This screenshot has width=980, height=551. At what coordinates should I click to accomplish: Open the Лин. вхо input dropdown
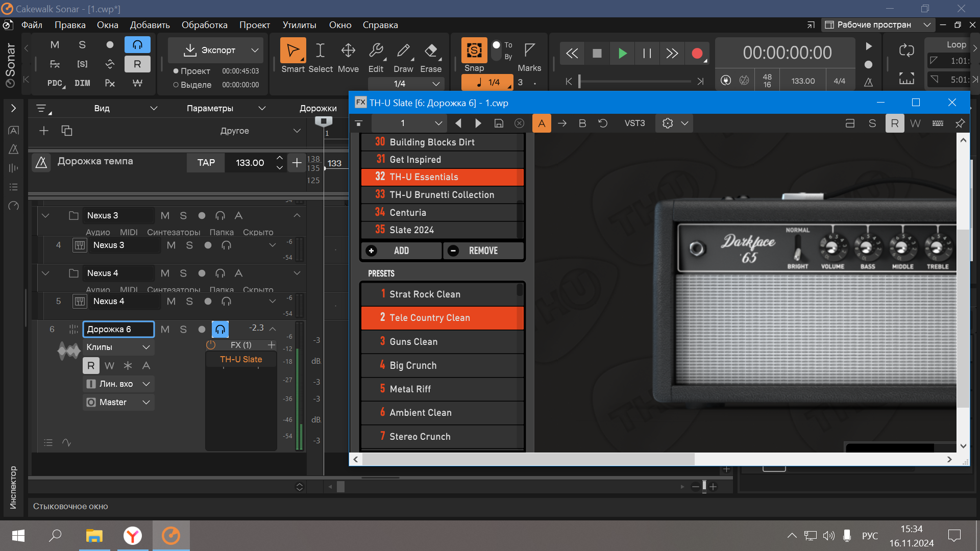[x=118, y=384]
